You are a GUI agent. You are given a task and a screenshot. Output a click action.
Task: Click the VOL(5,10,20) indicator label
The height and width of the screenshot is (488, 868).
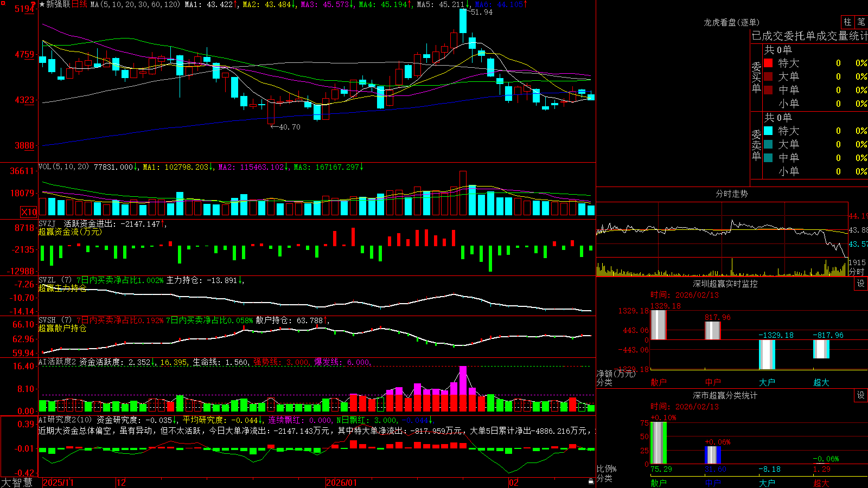coord(64,167)
